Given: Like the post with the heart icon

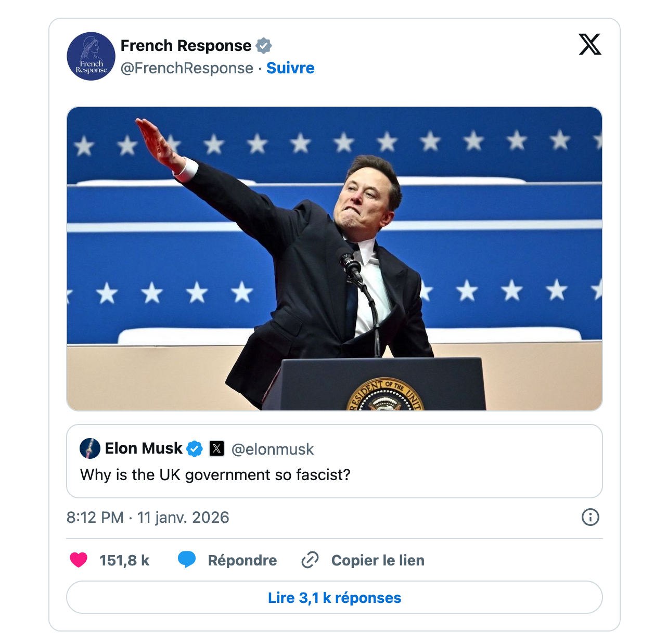Looking at the screenshot, I should [79, 560].
